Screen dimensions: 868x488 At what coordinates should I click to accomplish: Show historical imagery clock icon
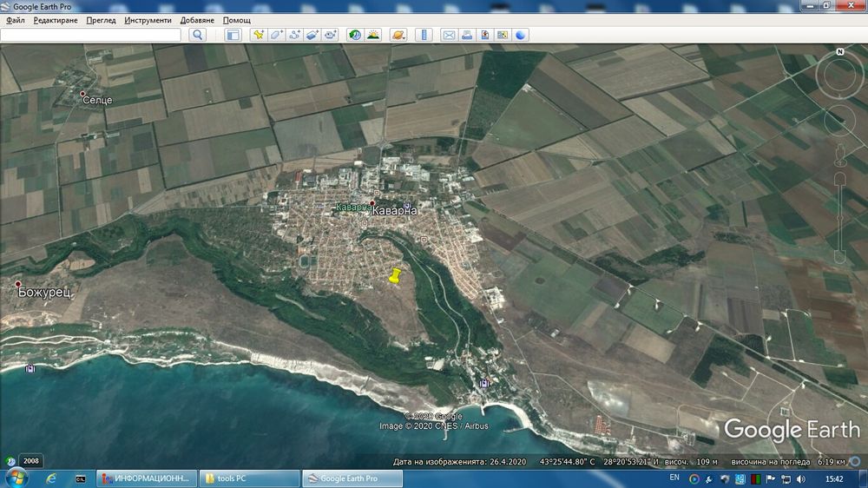pos(355,35)
